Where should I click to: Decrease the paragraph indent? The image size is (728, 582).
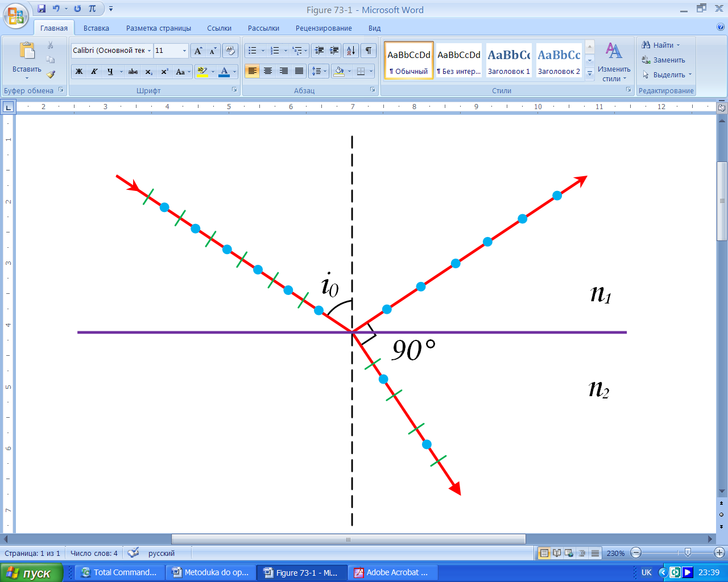coord(319,51)
